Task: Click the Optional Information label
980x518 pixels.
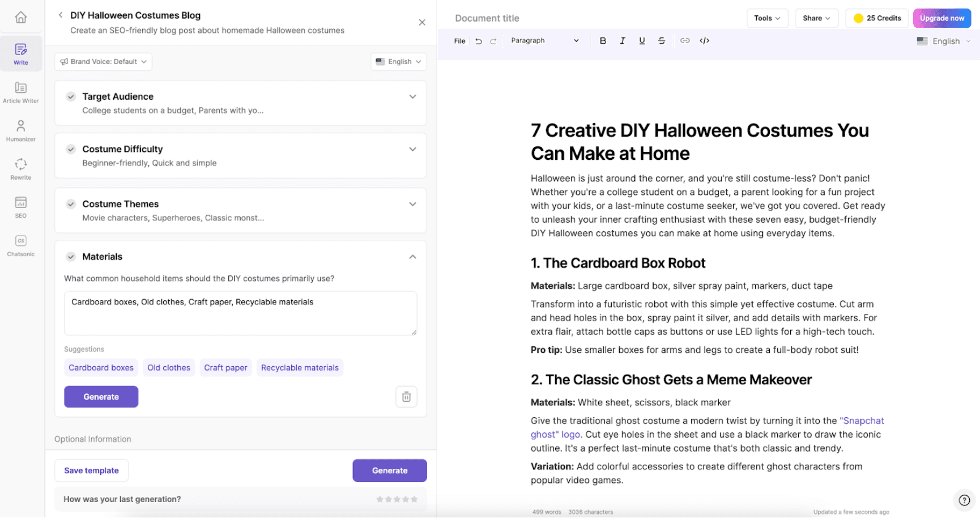Action: tap(93, 439)
